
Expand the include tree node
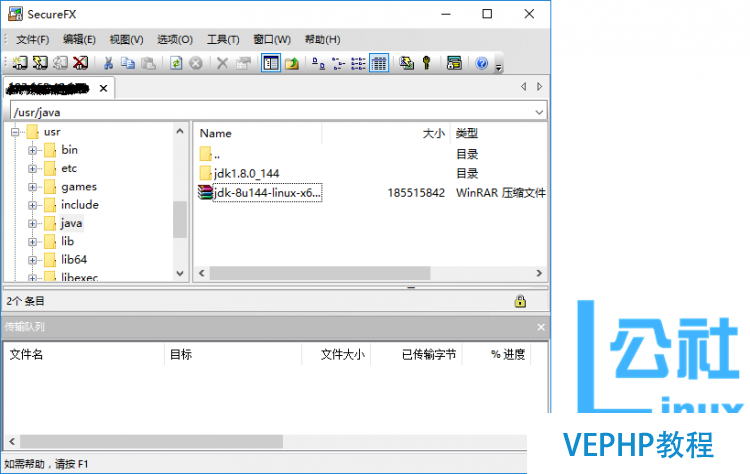[32, 205]
